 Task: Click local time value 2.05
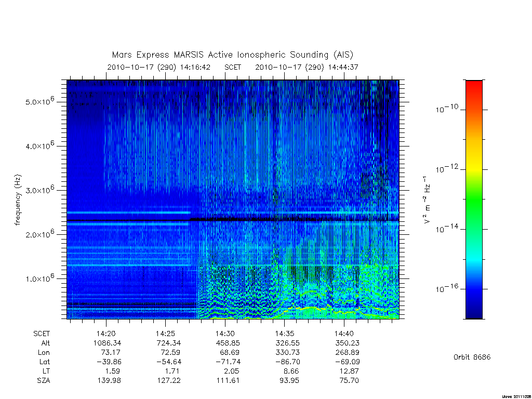pyautogui.click(x=231, y=371)
